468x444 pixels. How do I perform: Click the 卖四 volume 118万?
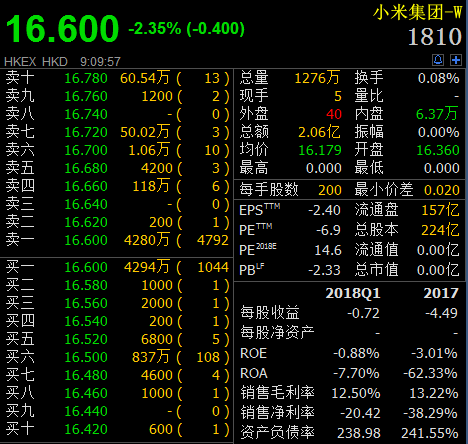(151, 186)
